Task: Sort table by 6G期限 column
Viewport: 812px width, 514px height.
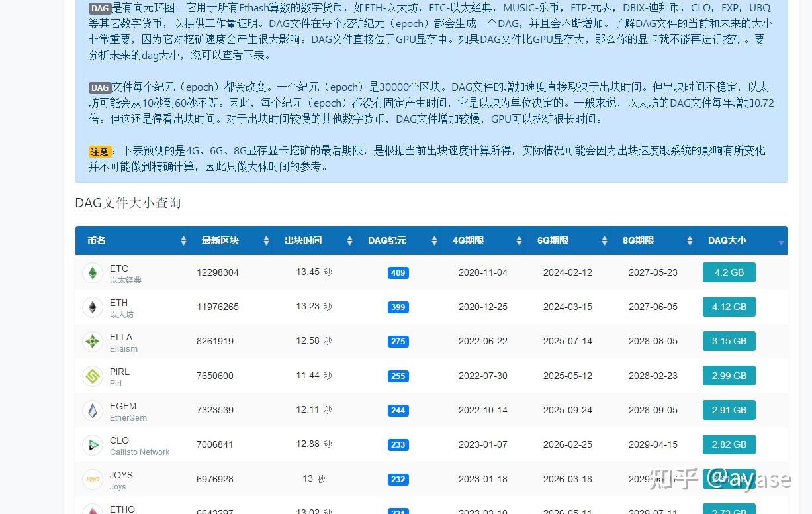Action: click(568, 240)
